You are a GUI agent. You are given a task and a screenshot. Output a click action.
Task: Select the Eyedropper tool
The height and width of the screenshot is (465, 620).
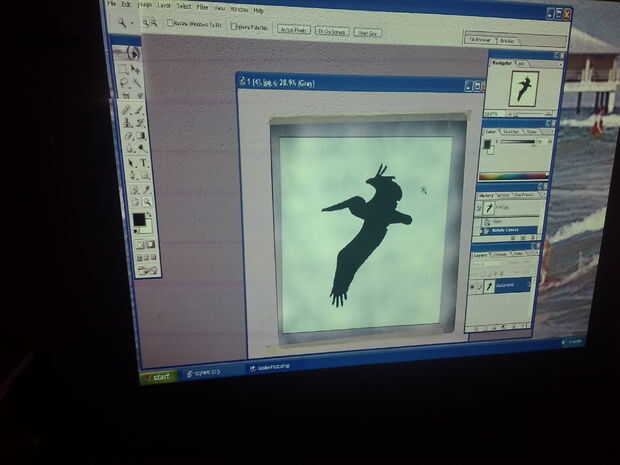pyautogui.click(x=146, y=189)
